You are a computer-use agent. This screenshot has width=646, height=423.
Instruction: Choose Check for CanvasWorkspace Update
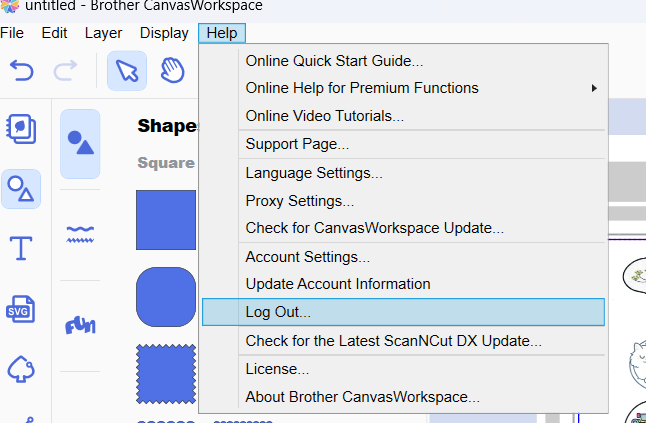pos(403,228)
